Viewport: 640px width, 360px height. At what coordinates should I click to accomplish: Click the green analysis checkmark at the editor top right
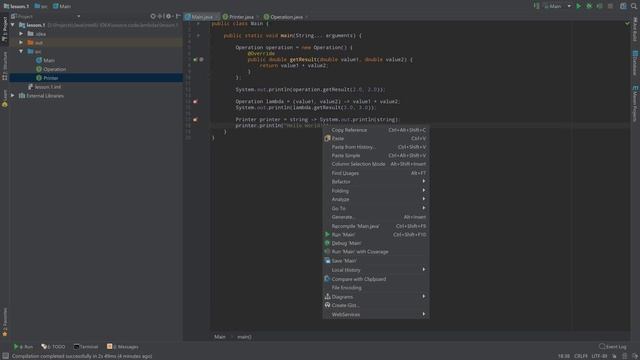[x=627, y=24]
